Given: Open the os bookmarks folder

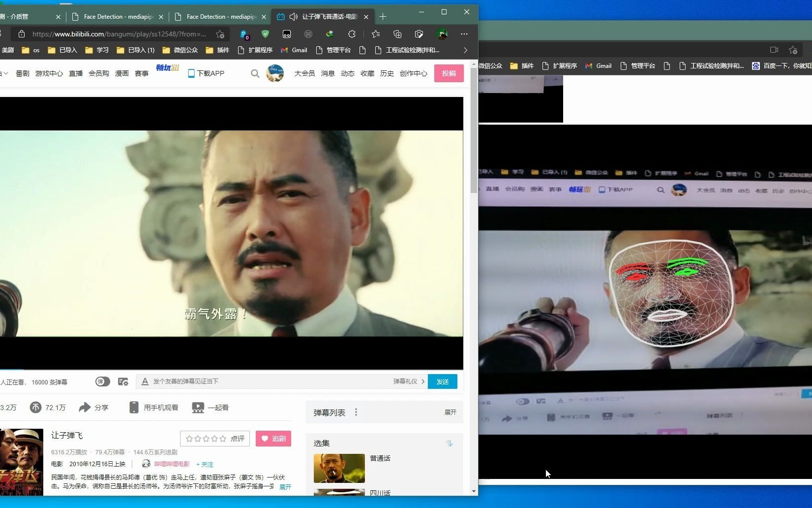Looking at the screenshot, I should point(31,50).
